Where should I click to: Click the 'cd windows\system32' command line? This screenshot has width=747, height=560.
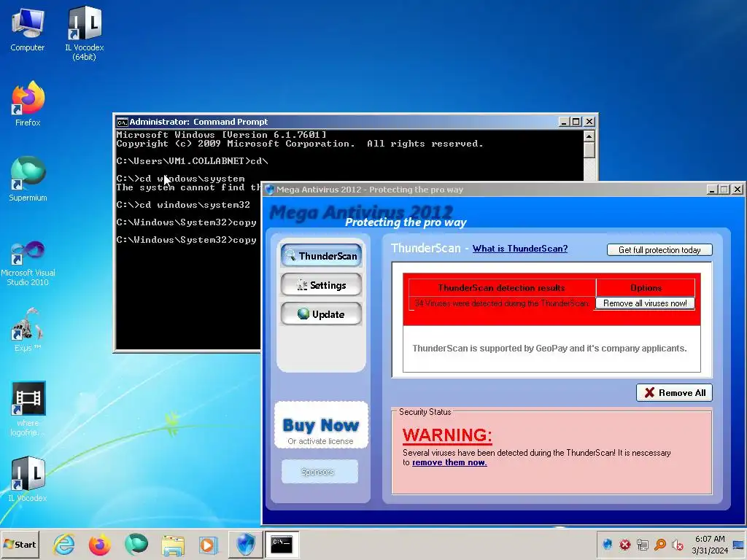pyautogui.click(x=183, y=205)
